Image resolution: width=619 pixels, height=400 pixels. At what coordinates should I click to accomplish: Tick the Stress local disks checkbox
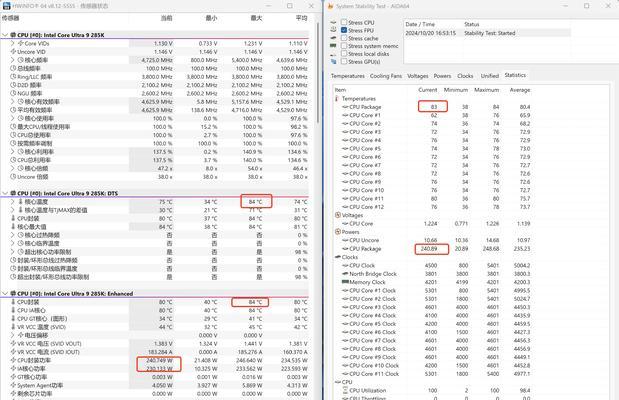coord(344,54)
